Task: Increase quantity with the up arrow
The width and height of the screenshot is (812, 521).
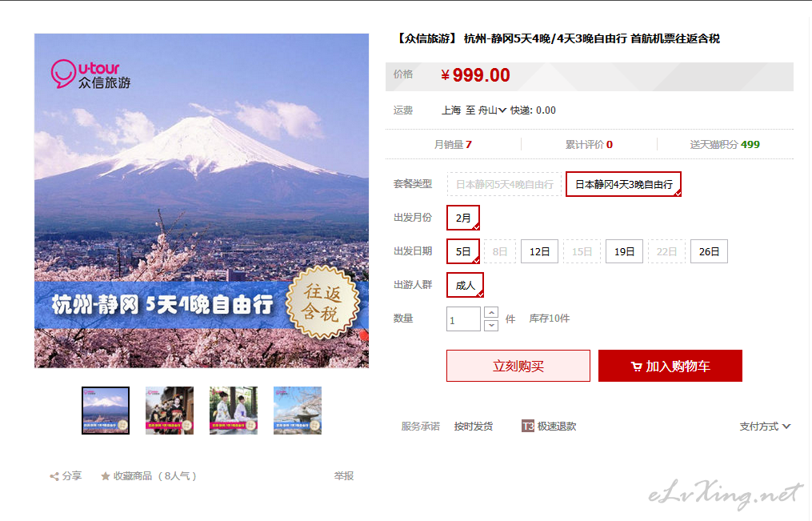Action: (491, 313)
